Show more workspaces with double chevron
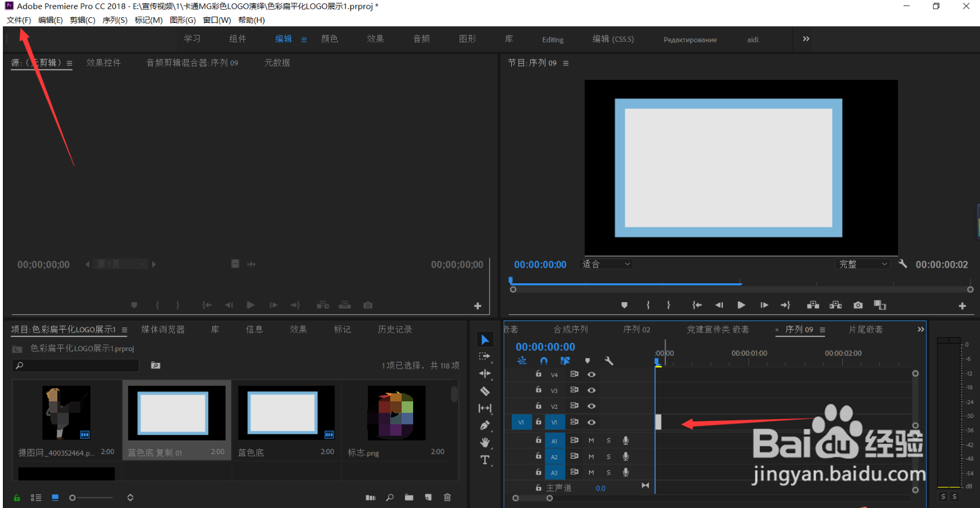The height and width of the screenshot is (508, 980). point(806,39)
